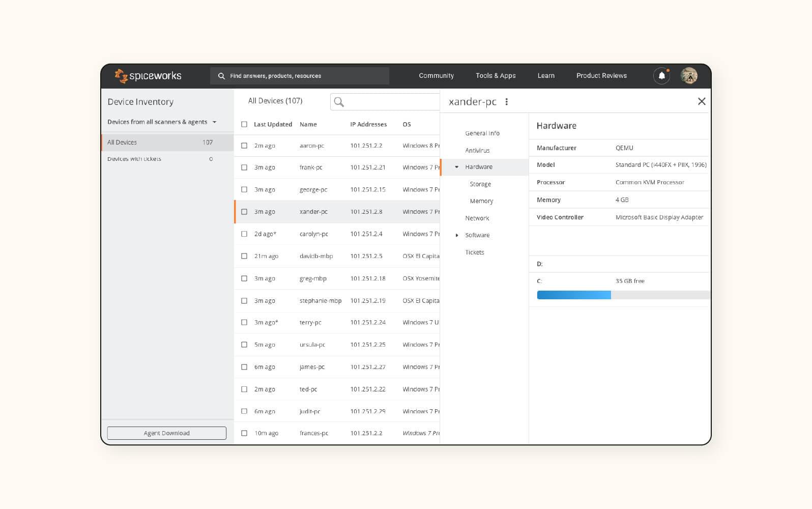Check the aaron-pc row checkbox
812x509 pixels.
pos(244,146)
